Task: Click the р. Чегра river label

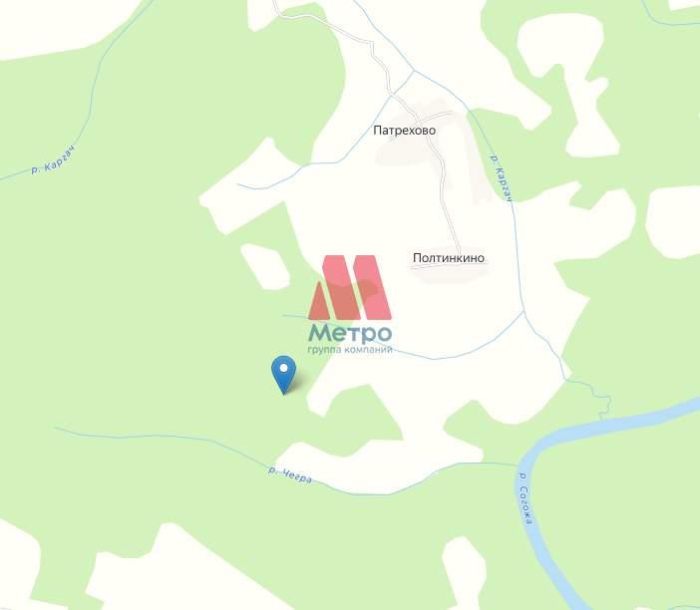Action: click(290, 475)
